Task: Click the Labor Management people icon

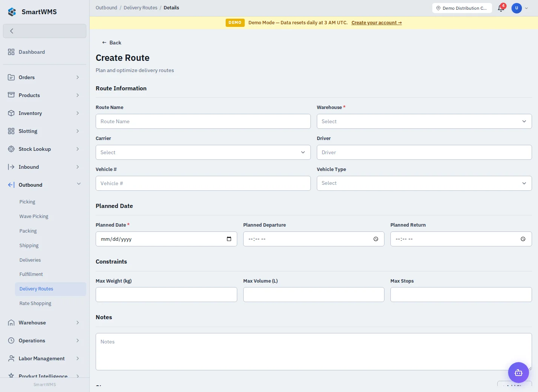Action: (11, 358)
